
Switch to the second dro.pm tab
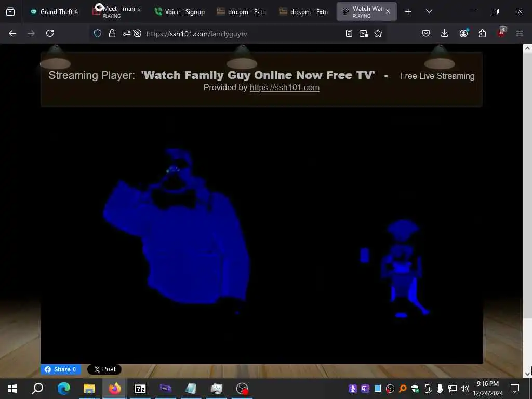pos(303,12)
